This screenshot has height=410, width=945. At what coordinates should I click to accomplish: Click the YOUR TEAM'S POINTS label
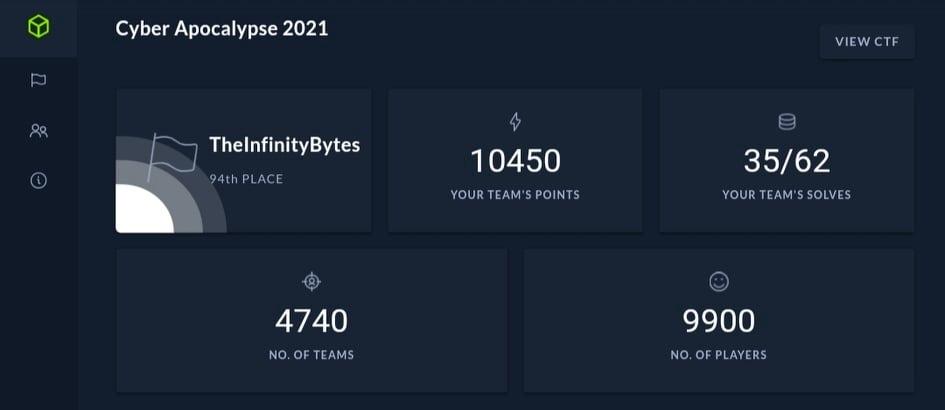(x=515, y=195)
